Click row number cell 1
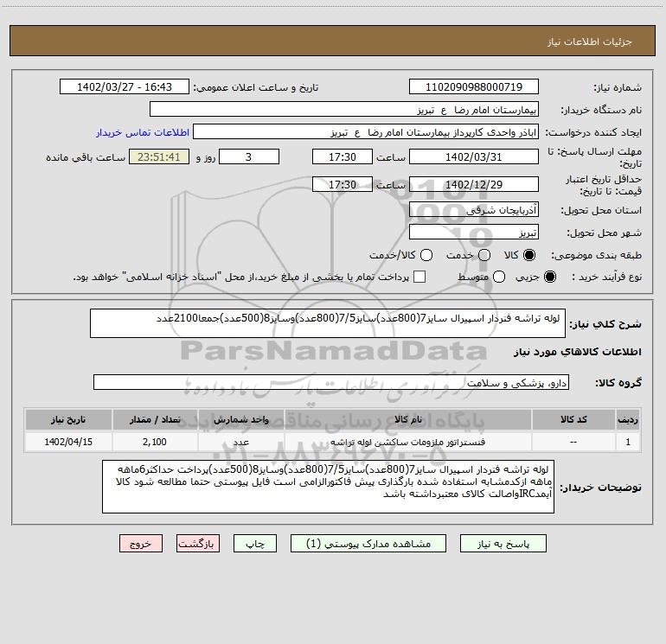This screenshot has width=666, height=644. click(x=628, y=442)
